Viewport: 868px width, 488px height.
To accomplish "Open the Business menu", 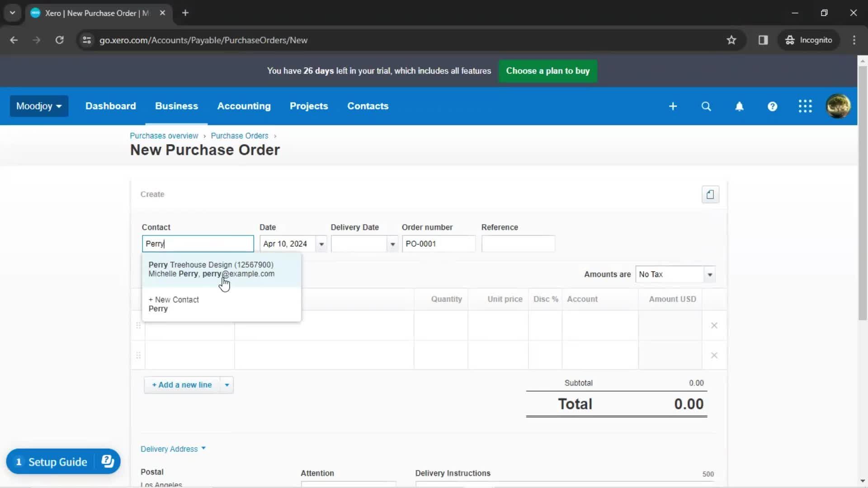I will (176, 106).
